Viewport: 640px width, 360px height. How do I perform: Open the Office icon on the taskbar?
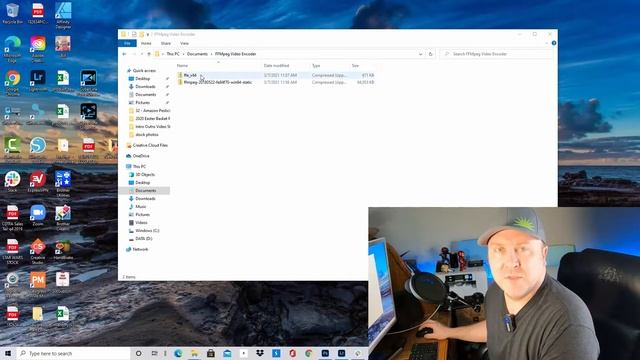click(292, 353)
